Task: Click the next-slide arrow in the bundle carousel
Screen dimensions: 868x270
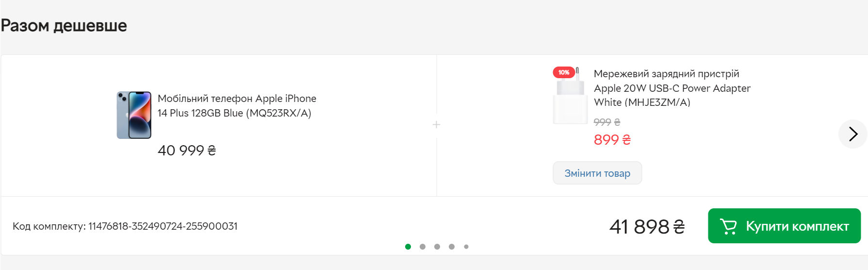Action: point(852,134)
